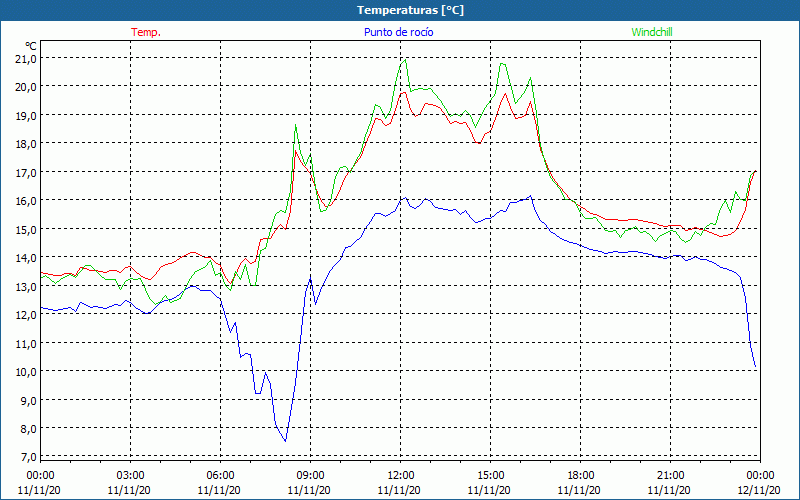Click the 'Temperaturas [°C]' chart title
The width and height of the screenshot is (800, 500).
[x=410, y=10]
